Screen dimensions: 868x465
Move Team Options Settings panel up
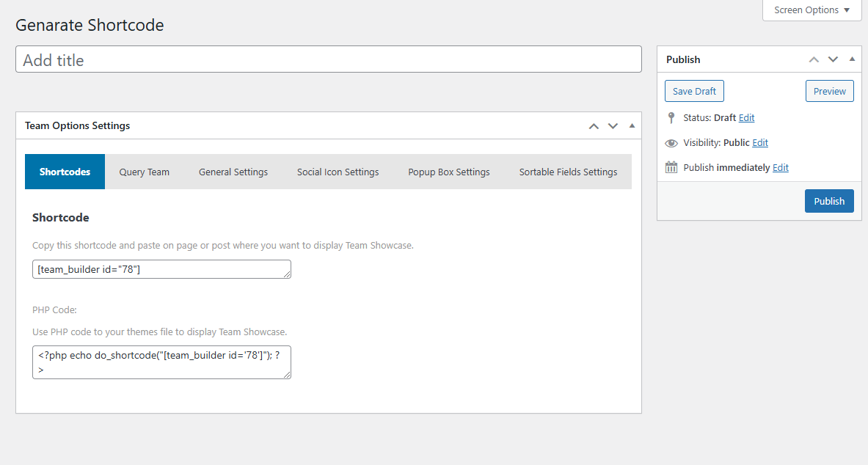[594, 126]
